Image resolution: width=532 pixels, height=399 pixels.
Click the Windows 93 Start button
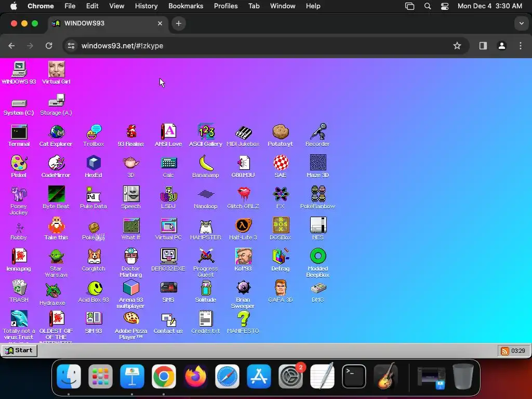coord(19,351)
